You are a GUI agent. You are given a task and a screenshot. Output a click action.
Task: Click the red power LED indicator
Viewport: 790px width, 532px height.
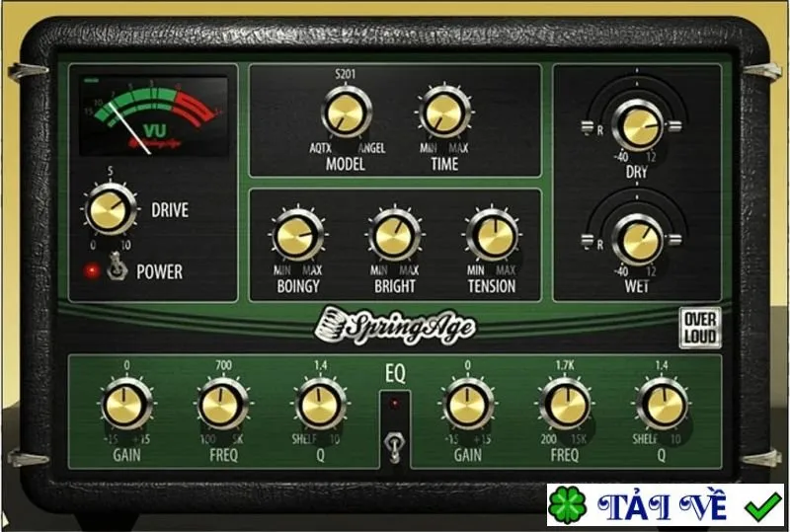tap(92, 271)
